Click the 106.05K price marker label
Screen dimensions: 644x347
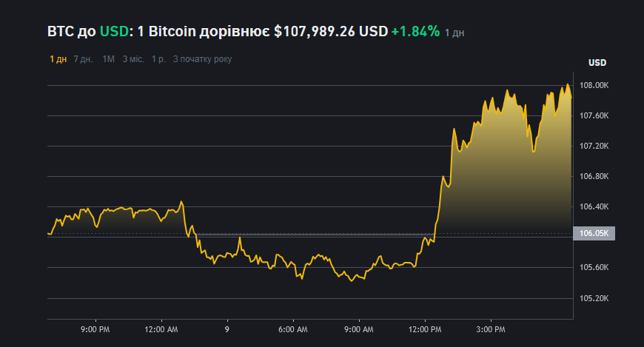tap(594, 233)
